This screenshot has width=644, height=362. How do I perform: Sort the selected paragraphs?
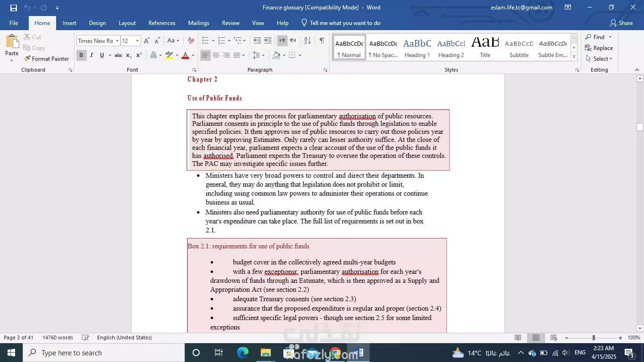tap(307, 41)
